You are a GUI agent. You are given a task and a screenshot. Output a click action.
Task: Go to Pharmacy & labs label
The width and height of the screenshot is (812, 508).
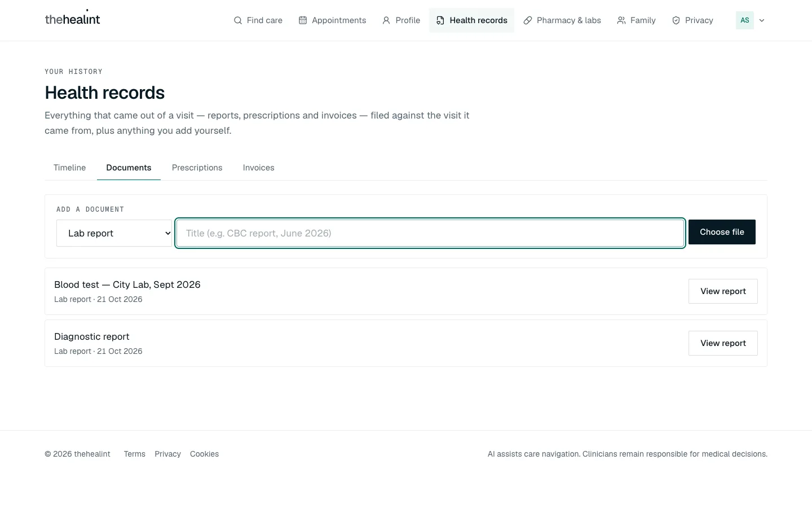click(x=569, y=20)
